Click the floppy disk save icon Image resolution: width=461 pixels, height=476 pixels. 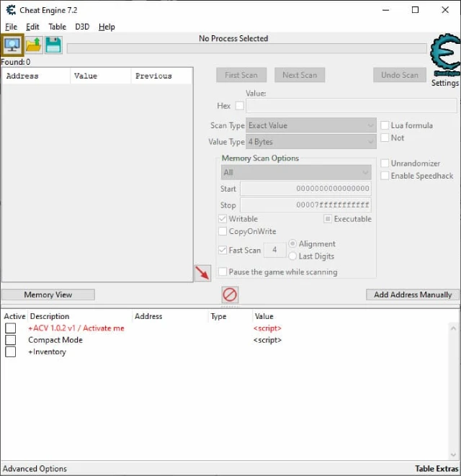pyautogui.click(x=53, y=45)
